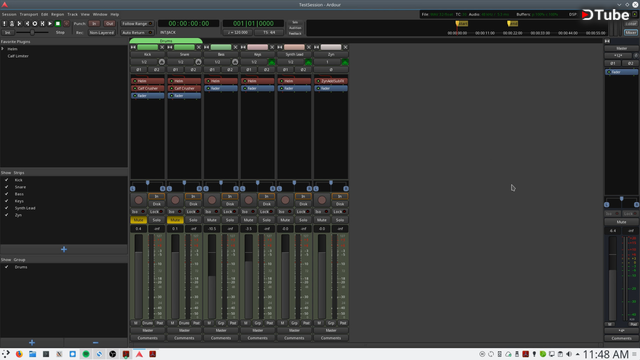Image resolution: width=640 pixels, height=360 pixels.
Task: Uncheck the Kick strip visibility checkbox
Action: (x=7, y=180)
